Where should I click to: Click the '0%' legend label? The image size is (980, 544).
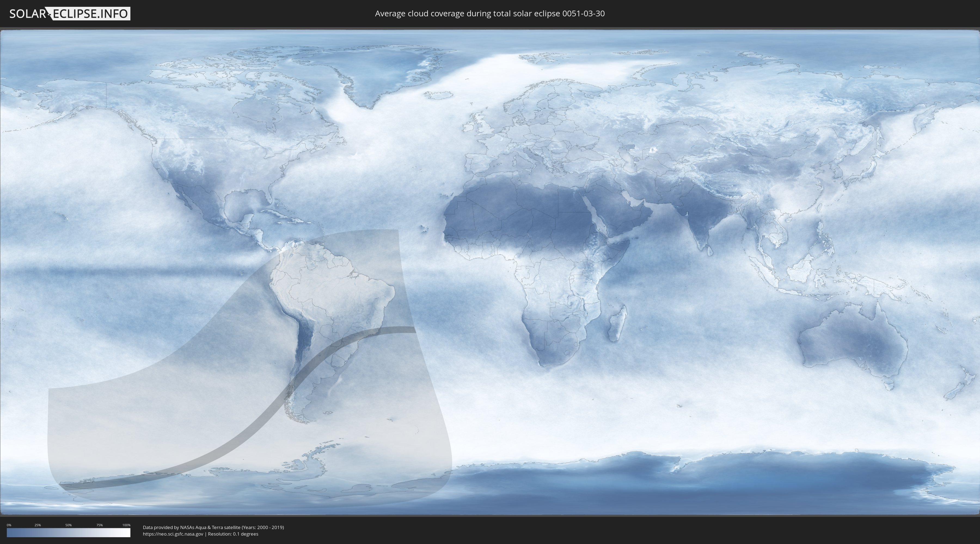click(9, 525)
